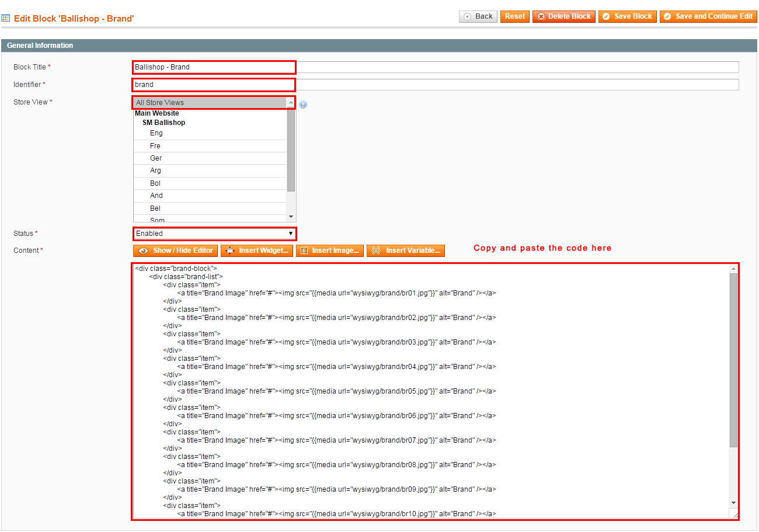
Task: Click the Reset button
Action: (x=514, y=16)
